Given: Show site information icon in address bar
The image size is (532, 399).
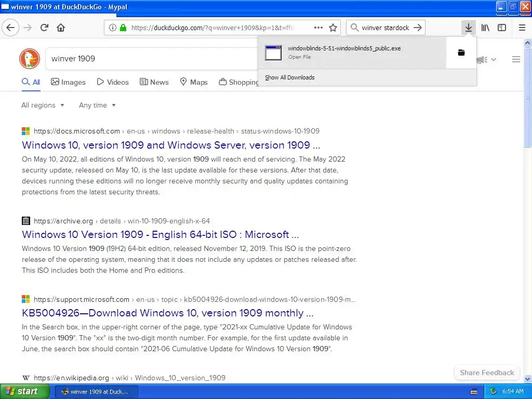Looking at the screenshot, I should pos(113,28).
